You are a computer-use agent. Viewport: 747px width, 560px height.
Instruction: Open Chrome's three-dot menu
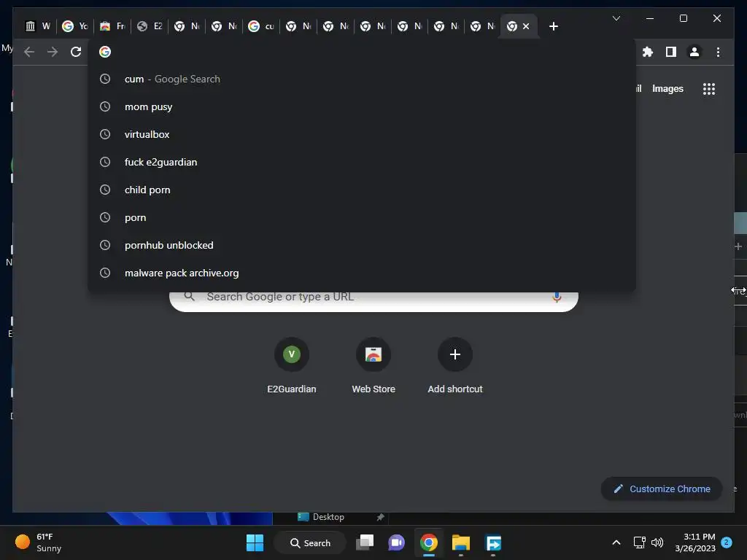[x=718, y=52]
